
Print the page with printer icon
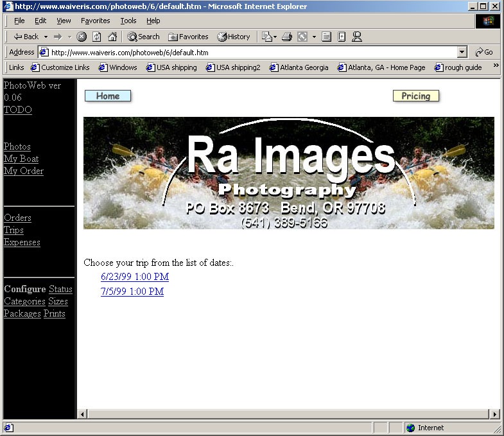tap(287, 37)
